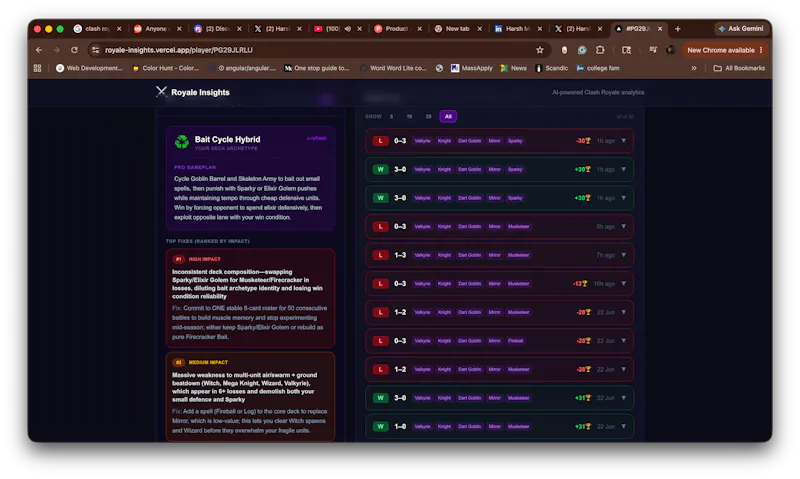Open the Extensions puzzle icon
This screenshot has width=800, height=479.
coord(600,50)
